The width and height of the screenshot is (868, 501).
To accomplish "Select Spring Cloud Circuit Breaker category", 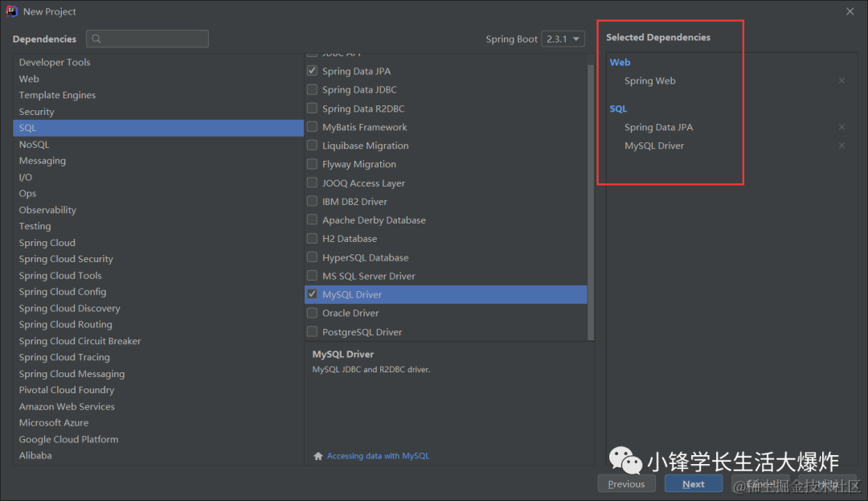I will [x=158, y=341].
